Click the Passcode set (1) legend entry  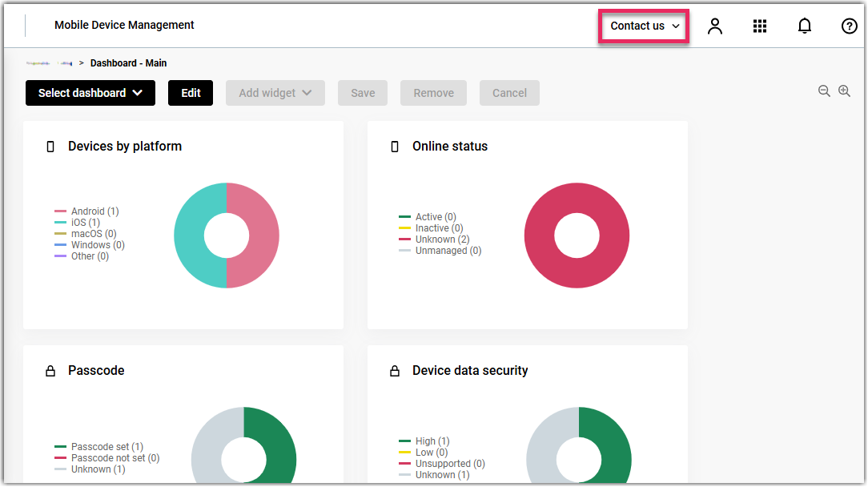(x=99, y=447)
